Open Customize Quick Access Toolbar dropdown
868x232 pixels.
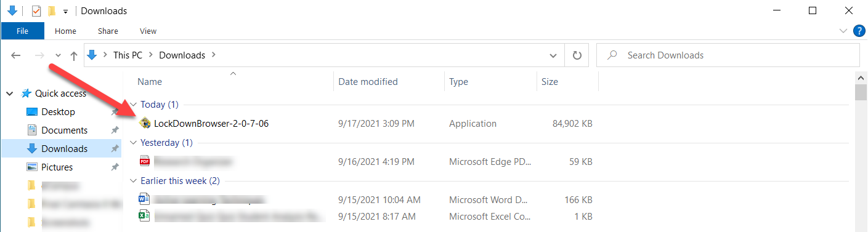pyautogui.click(x=65, y=11)
